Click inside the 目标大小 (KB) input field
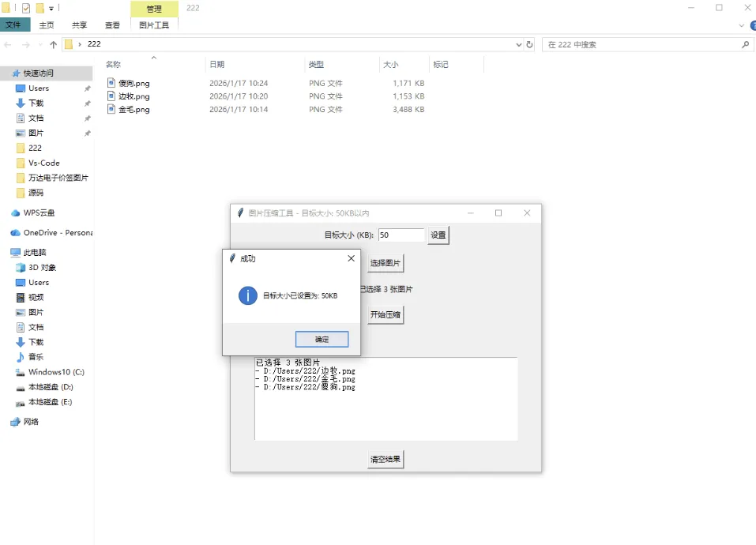Screen dimensions: 756x545 tap(401, 235)
